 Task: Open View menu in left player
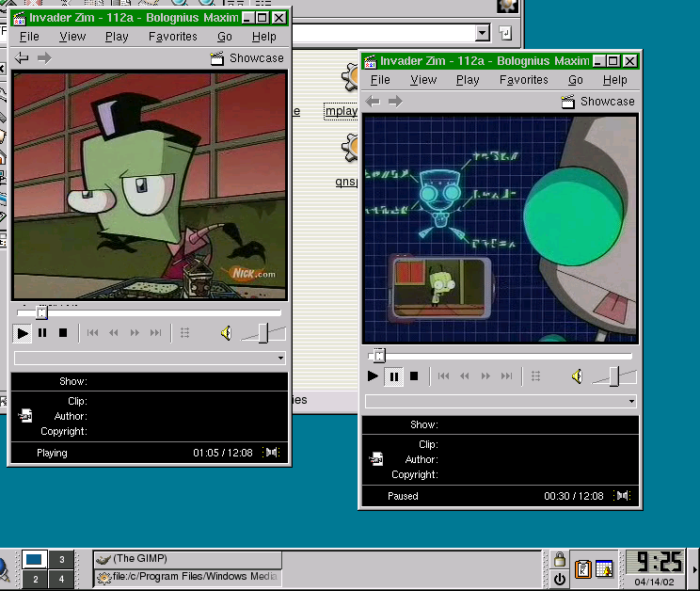click(72, 37)
